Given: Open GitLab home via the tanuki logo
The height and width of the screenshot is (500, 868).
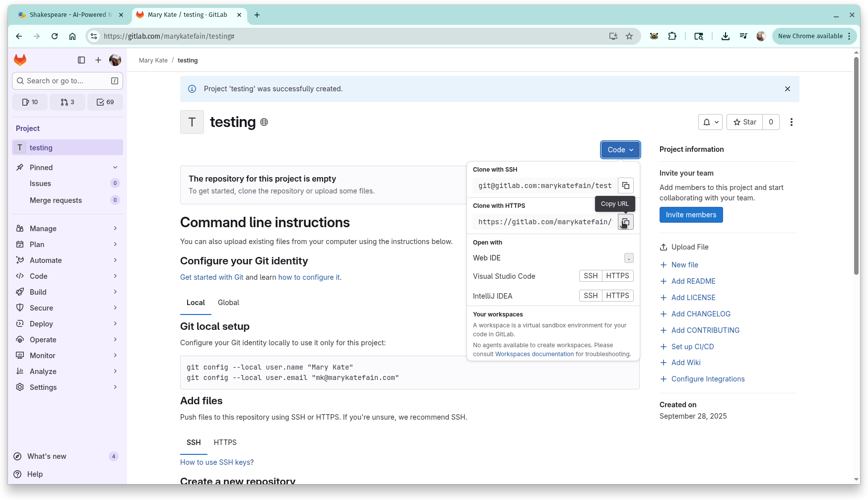Looking at the screenshot, I should click(x=20, y=60).
